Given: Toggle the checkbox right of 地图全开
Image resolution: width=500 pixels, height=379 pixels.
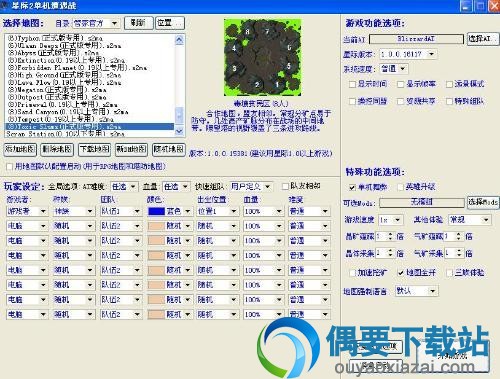Looking at the screenshot, I should pos(449,273).
